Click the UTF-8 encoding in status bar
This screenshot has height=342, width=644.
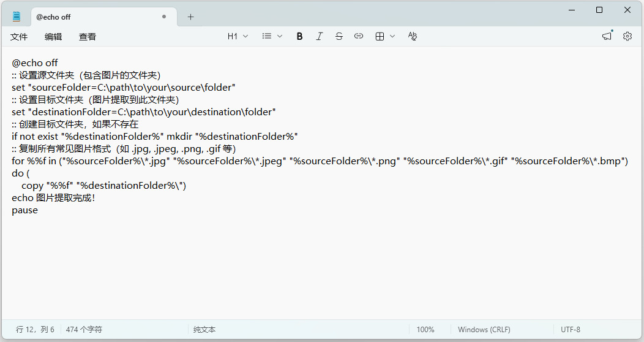click(x=570, y=330)
